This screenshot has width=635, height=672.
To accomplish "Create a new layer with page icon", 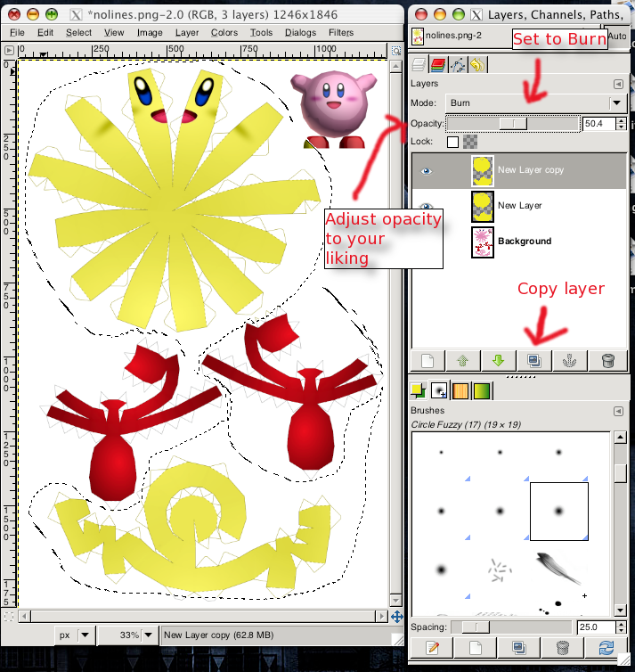I will click(427, 361).
